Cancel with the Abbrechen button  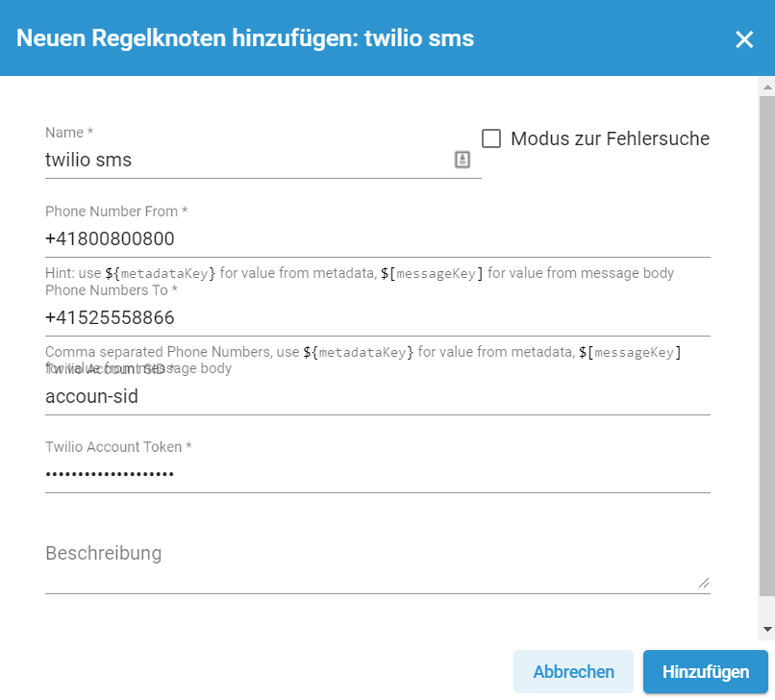click(573, 672)
